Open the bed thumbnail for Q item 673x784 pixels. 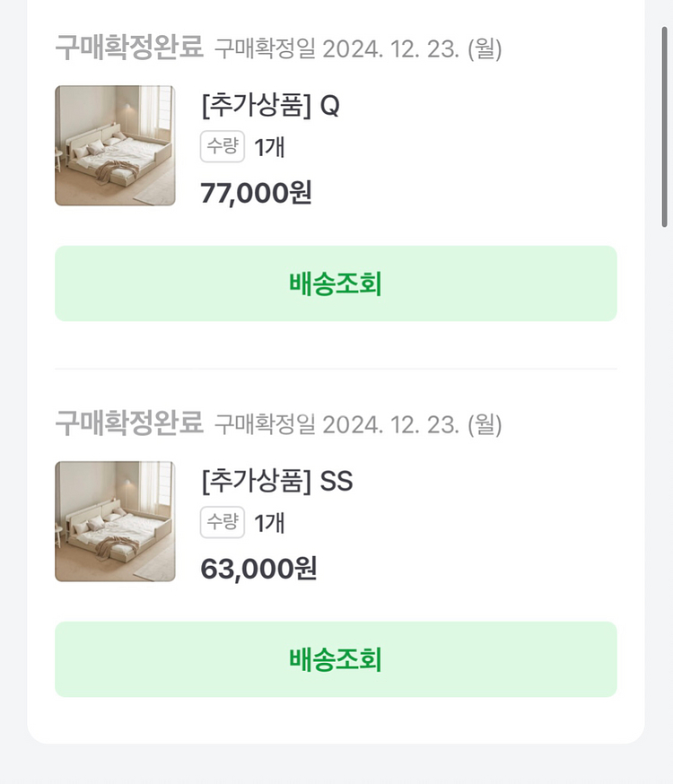[x=115, y=145]
